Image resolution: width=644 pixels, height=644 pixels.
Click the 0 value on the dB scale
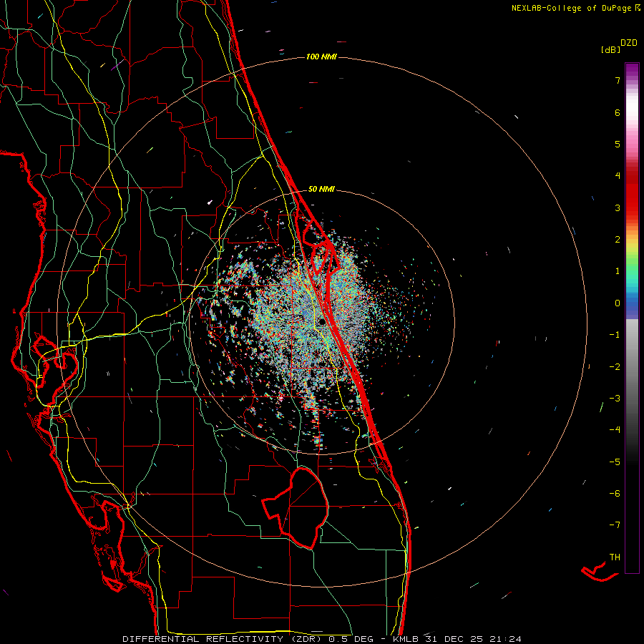tap(618, 303)
